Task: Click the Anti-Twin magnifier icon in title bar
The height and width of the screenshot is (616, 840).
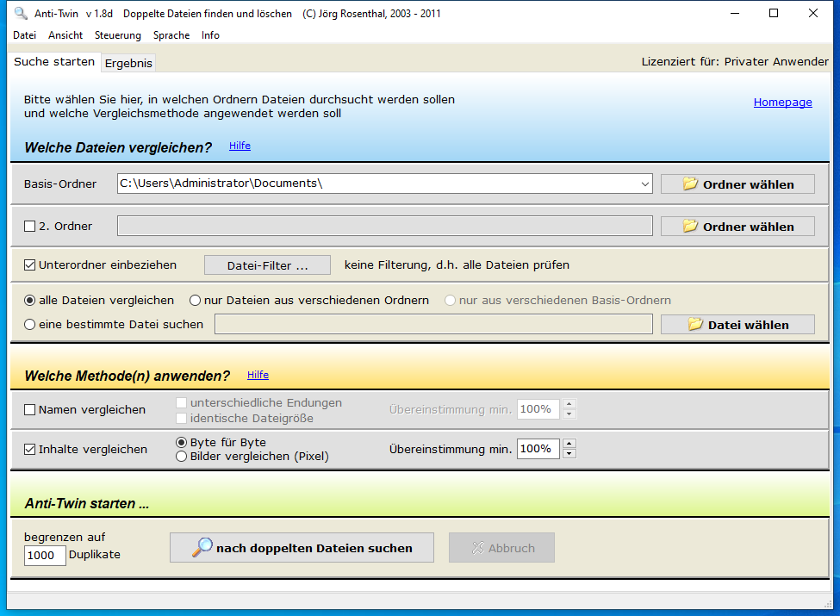Action: 21,13
